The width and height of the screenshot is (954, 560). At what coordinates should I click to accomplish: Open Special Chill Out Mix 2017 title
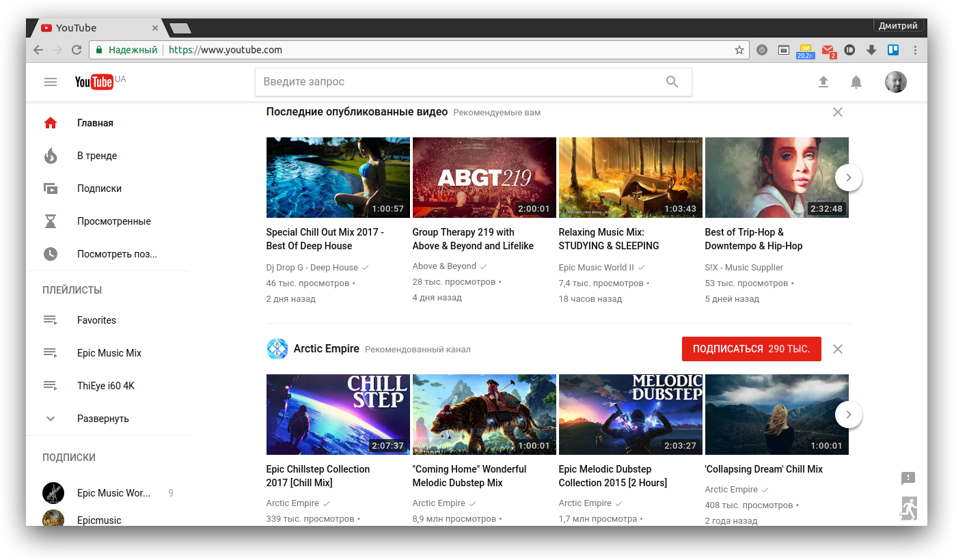pyautogui.click(x=325, y=239)
